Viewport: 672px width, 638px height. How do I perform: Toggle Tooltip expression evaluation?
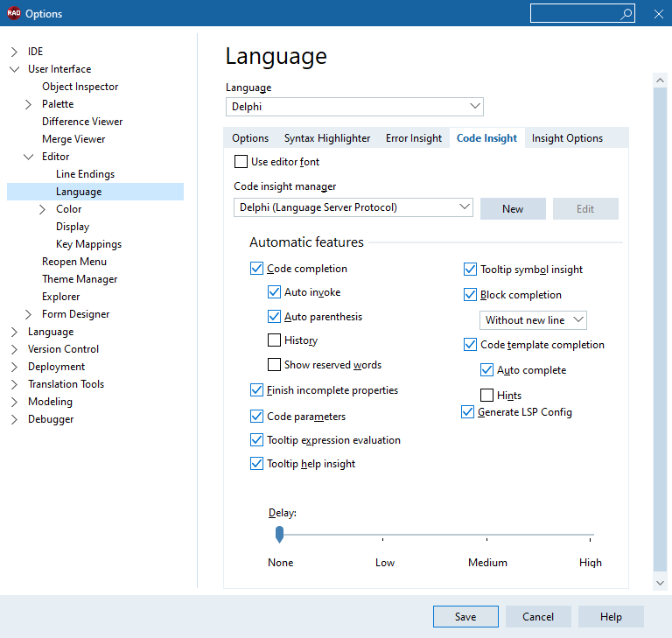256,440
